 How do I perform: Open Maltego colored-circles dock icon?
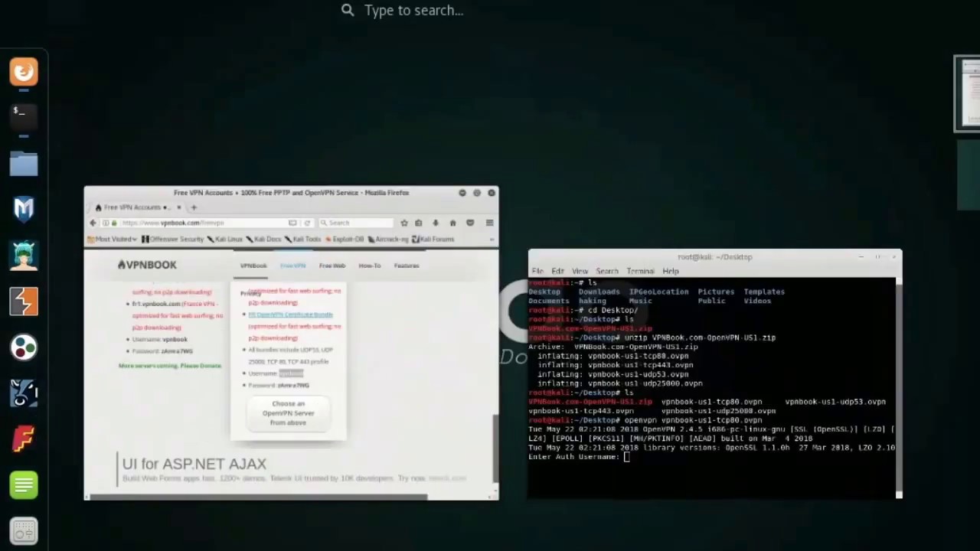24,347
